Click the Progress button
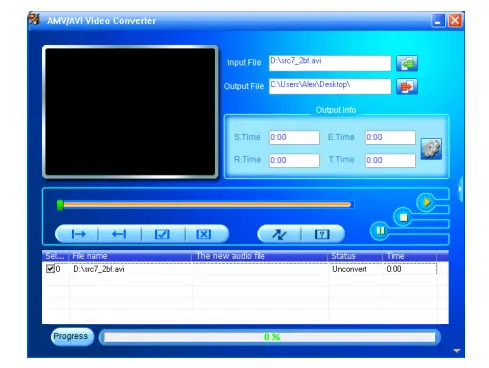Viewport: 489px width, 368px height. tap(71, 336)
